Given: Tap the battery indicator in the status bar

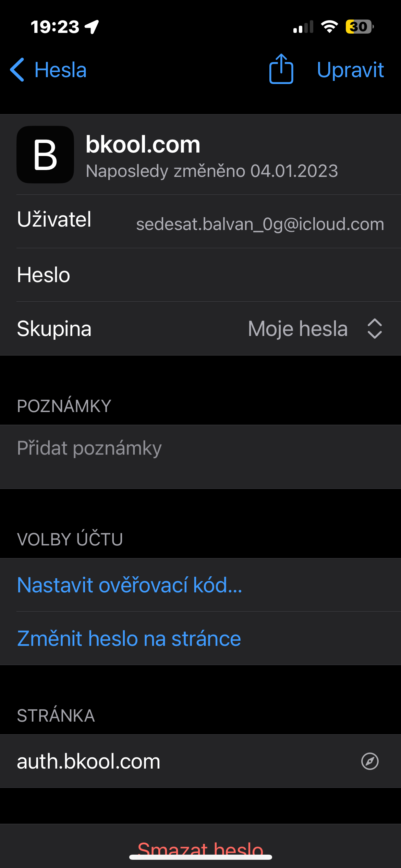Looking at the screenshot, I should 359,27.
